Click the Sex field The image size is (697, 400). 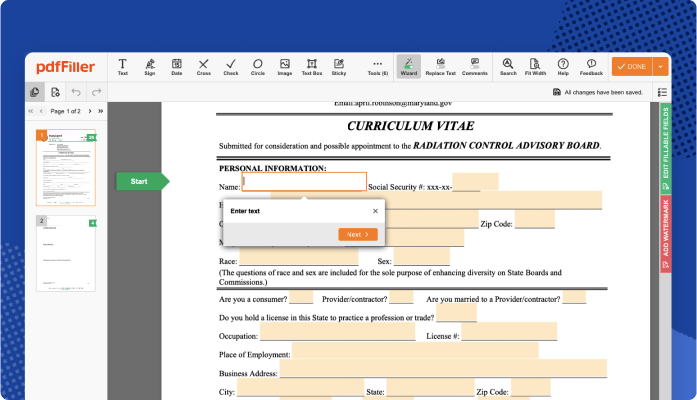pos(421,257)
